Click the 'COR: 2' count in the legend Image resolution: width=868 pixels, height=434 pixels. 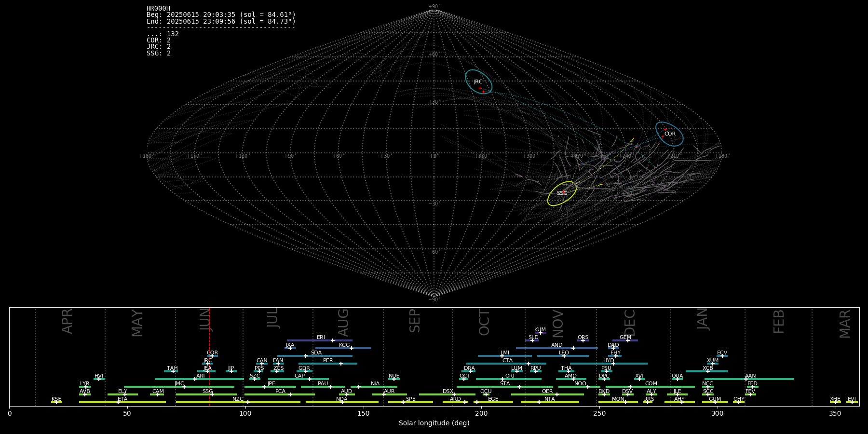point(159,41)
